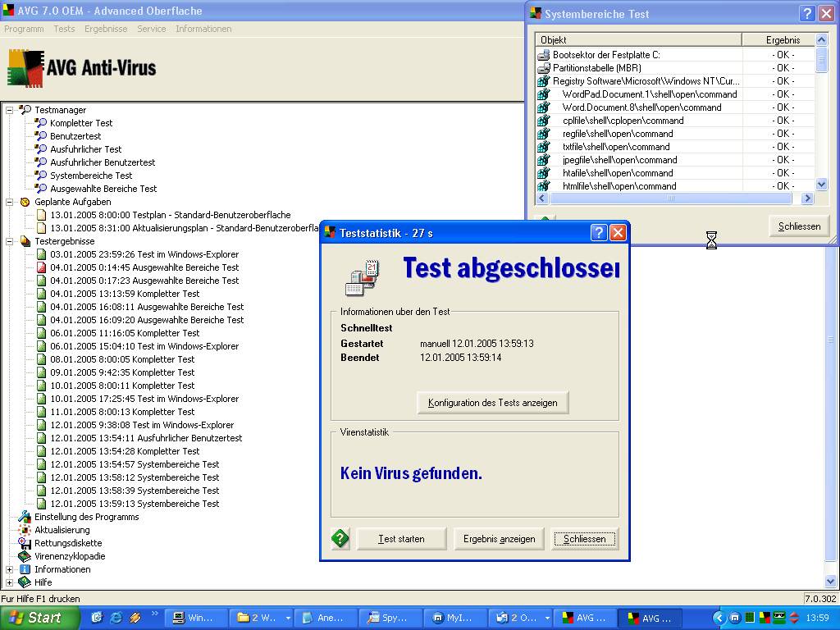Select result 12.01.2005 13:58:12 Systembereiche Test

point(135,477)
